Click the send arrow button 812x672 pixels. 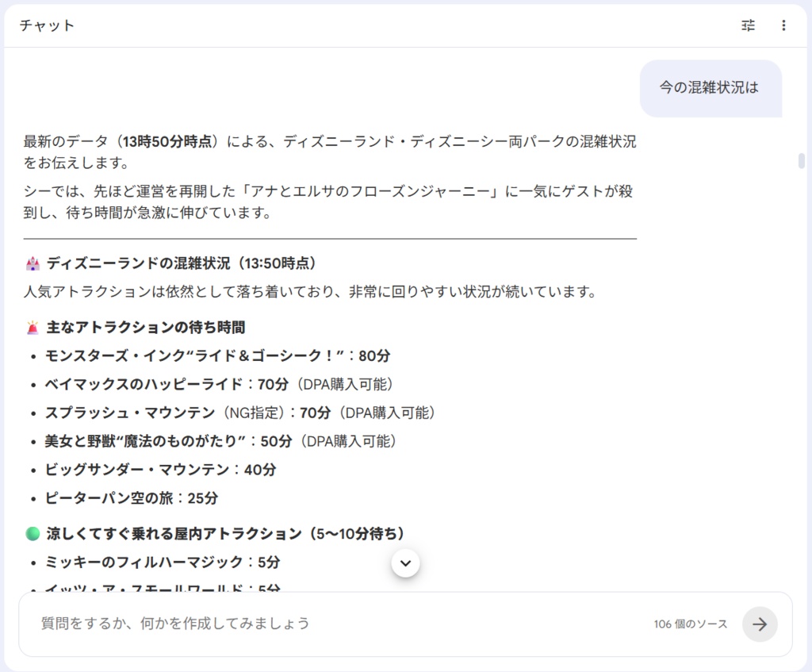(x=760, y=624)
